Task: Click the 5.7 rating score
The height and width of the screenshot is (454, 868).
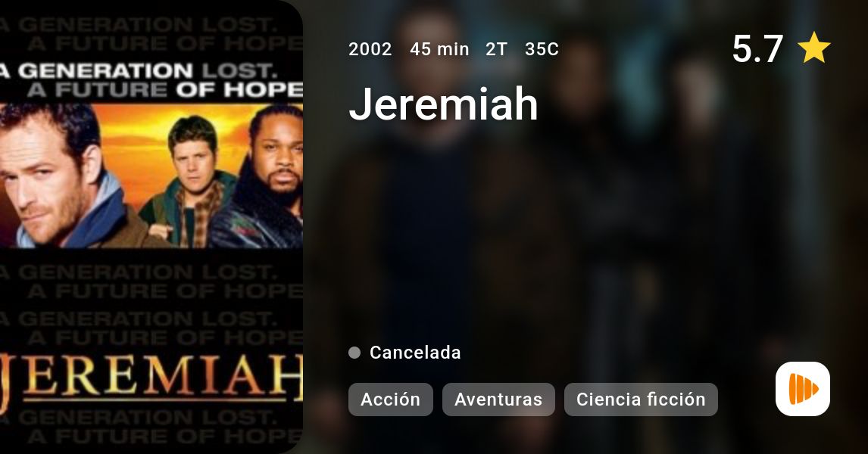Action: (x=757, y=48)
